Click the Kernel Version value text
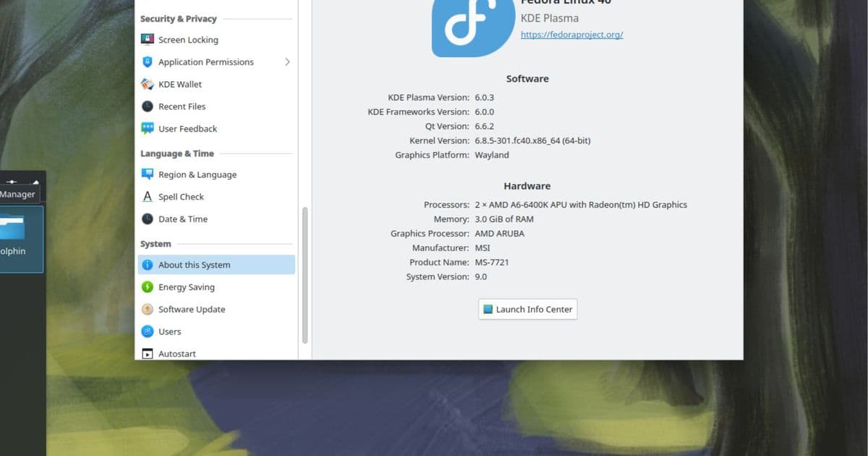The height and width of the screenshot is (456, 868). [532, 140]
